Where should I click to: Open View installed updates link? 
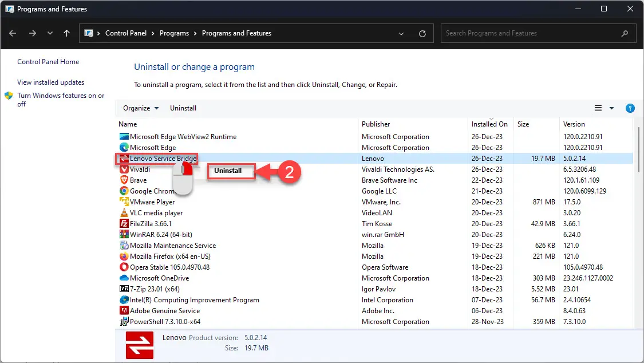pos(50,82)
